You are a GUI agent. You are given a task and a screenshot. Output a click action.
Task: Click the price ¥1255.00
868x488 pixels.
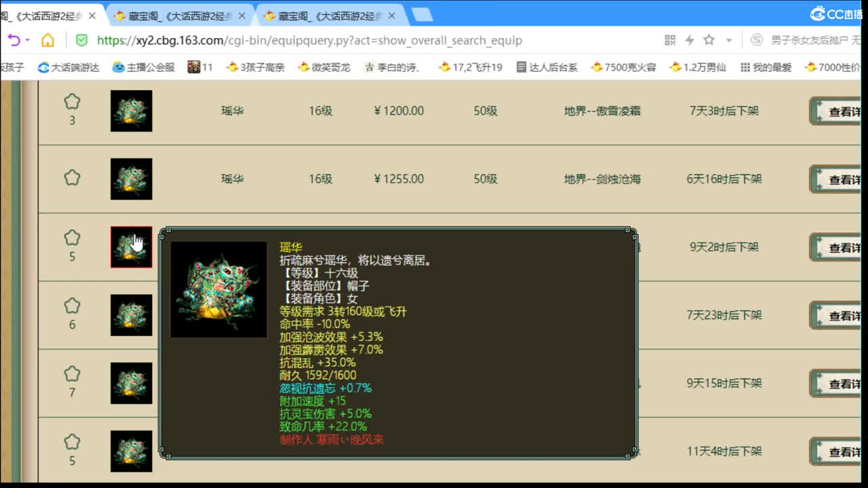point(399,179)
